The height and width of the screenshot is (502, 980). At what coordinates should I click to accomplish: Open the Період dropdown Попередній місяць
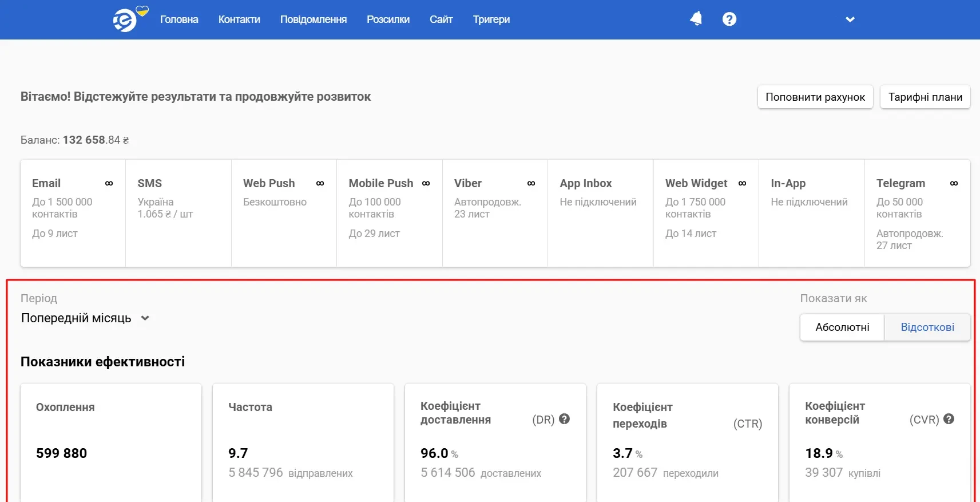point(85,318)
